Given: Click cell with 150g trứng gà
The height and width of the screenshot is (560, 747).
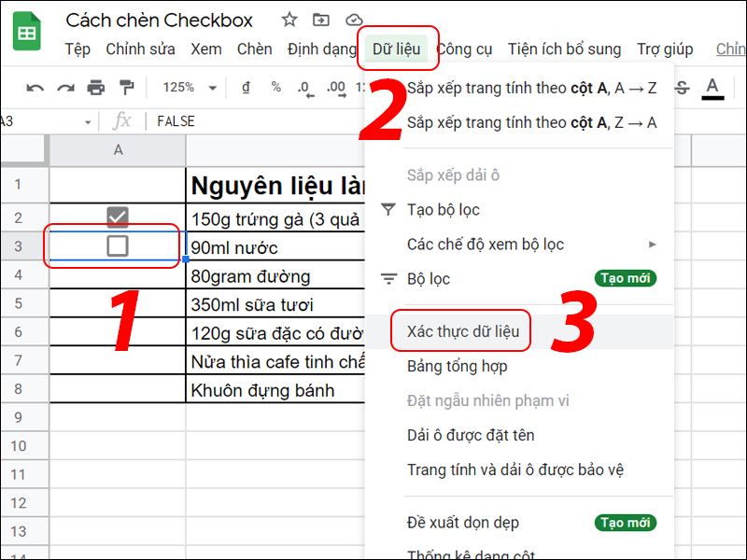Looking at the screenshot, I should [x=275, y=218].
